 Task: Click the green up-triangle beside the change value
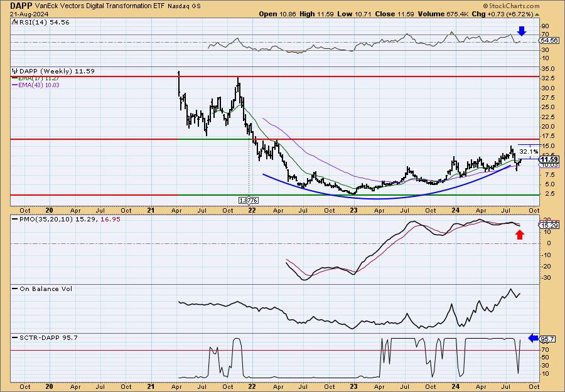[x=537, y=14]
